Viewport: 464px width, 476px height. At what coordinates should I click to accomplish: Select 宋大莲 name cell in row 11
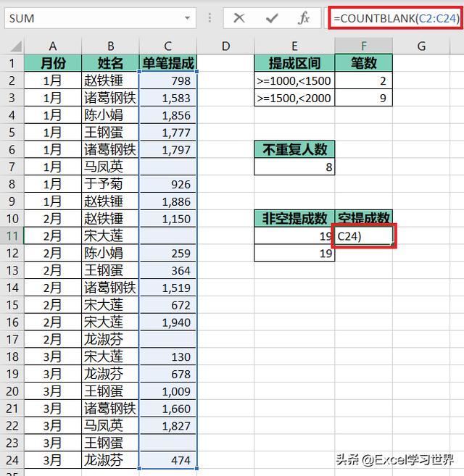click(111, 236)
